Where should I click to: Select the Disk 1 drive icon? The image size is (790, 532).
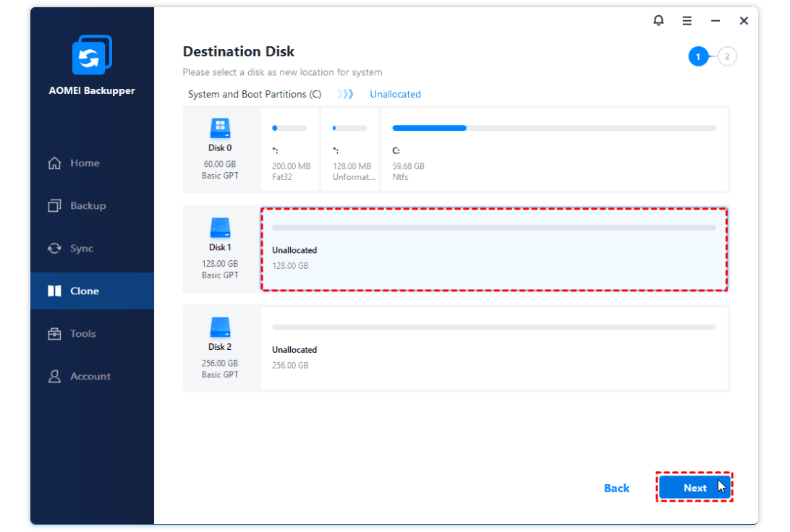pyautogui.click(x=220, y=228)
